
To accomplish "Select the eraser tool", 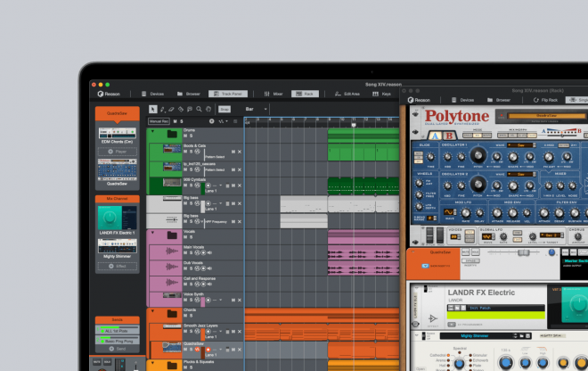I will [171, 109].
